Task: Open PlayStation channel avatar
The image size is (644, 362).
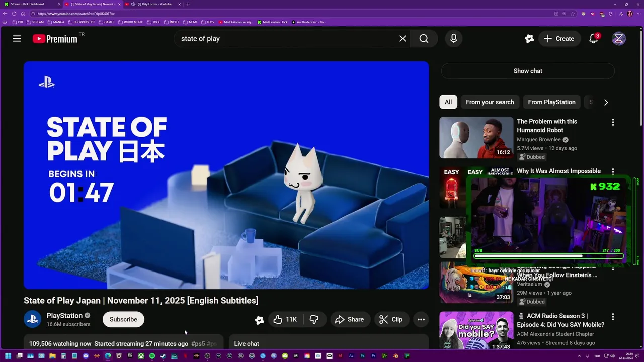Action: coord(33,319)
